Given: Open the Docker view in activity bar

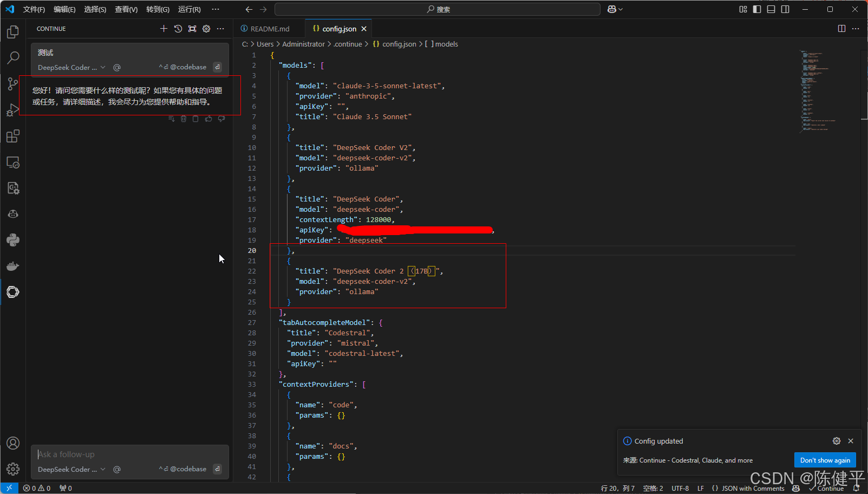Looking at the screenshot, I should coord(13,266).
